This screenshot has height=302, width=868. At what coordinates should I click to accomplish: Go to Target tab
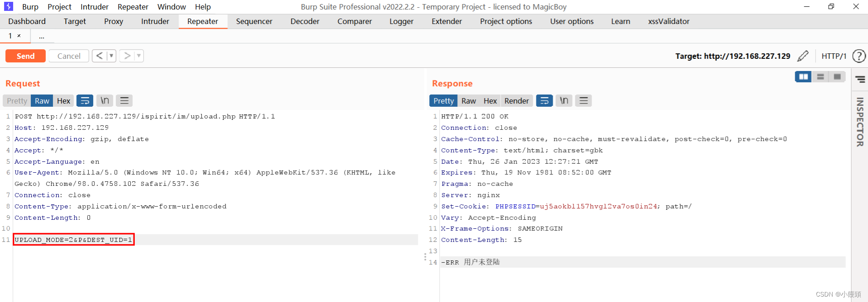tap(75, 21)
